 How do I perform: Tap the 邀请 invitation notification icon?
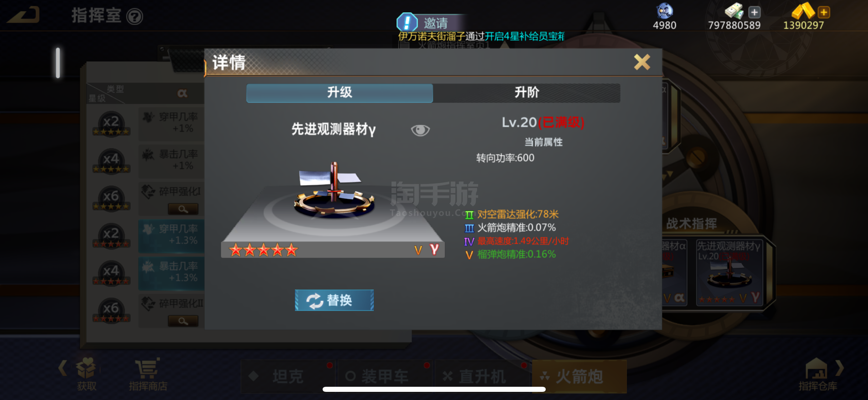(x=407, y=22)
